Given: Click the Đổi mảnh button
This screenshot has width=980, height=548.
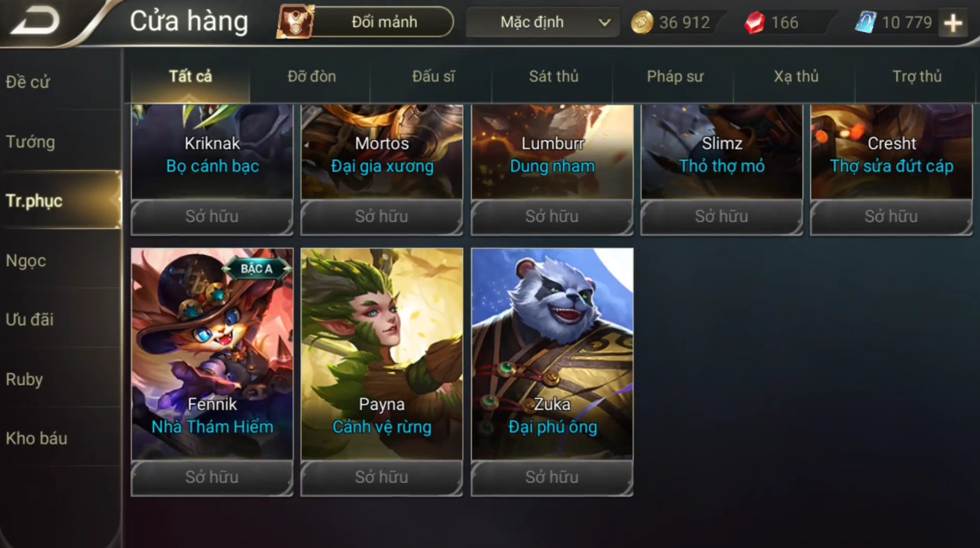Looking at the screenshot, I should 384,22.
